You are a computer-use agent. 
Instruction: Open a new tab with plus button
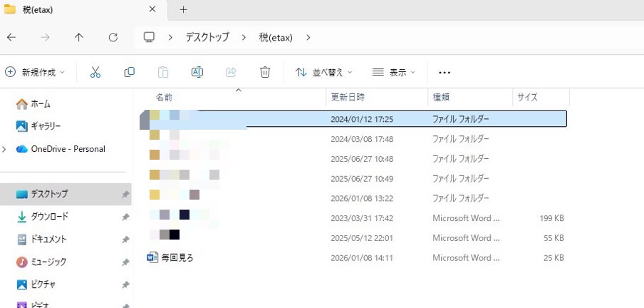point(183,9)
